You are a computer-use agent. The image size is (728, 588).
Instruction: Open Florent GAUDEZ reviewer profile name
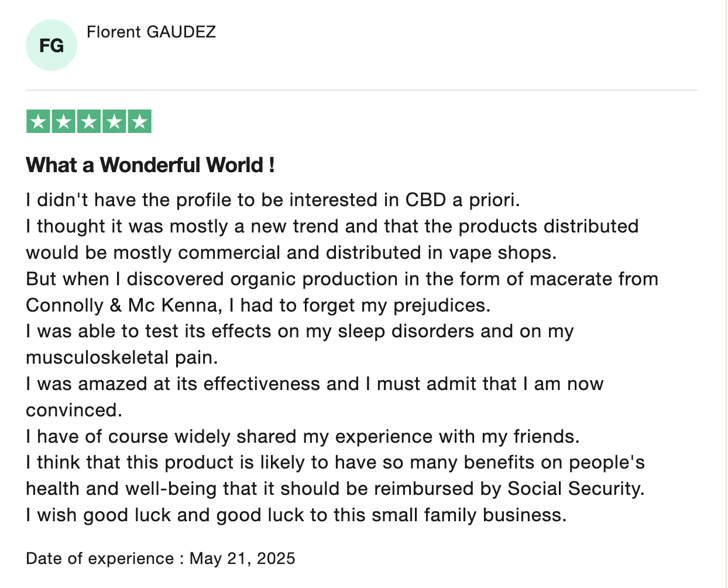pyautogui.click(x=152, y=32)
